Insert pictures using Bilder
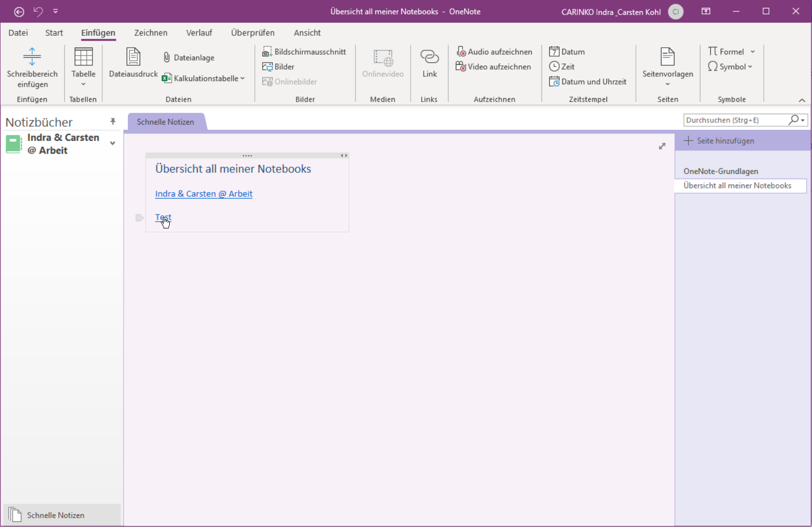 pyautogui.click(x=278, y=66)
